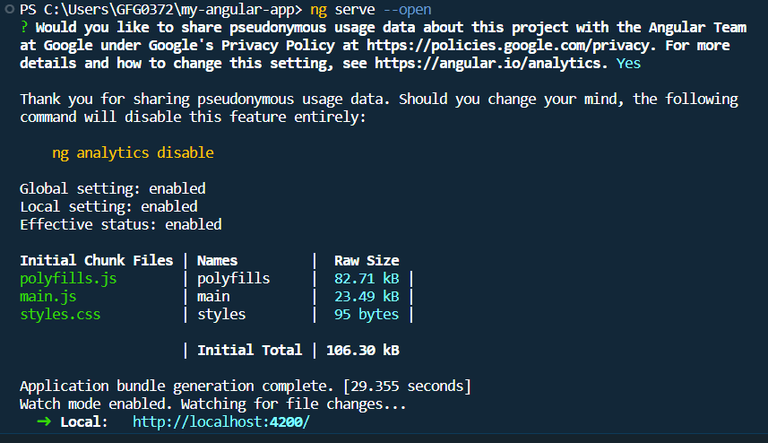The width and height of the screenshot is (768, 443).
Task: Click the "Global setting: enabled" line
Action: [112, 188]
